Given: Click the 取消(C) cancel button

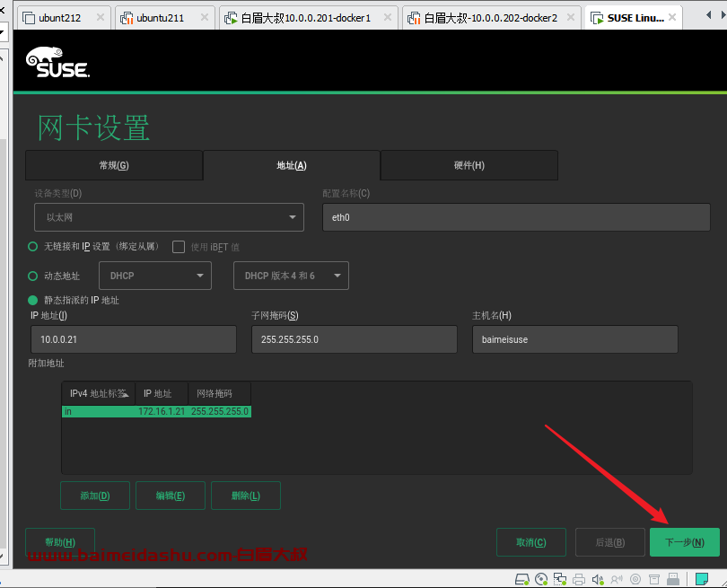Looking at the screenshot, I should click(x=531, y=542).
